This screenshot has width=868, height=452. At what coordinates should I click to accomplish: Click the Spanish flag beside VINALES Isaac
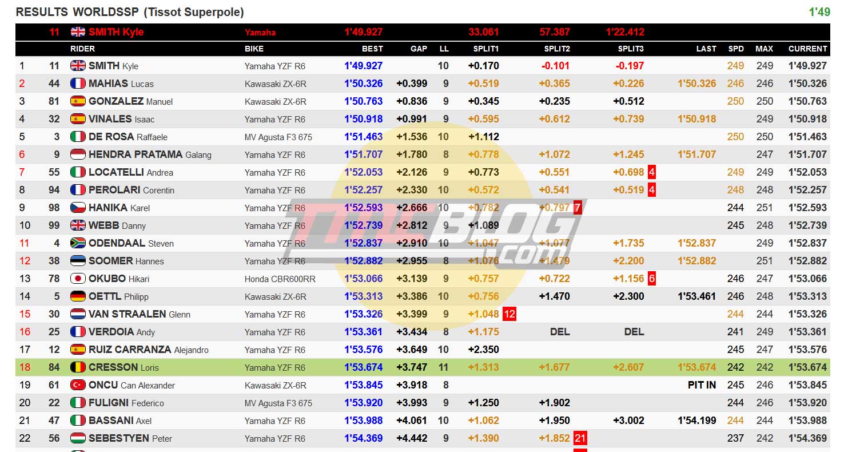click(x=78, y=119)
